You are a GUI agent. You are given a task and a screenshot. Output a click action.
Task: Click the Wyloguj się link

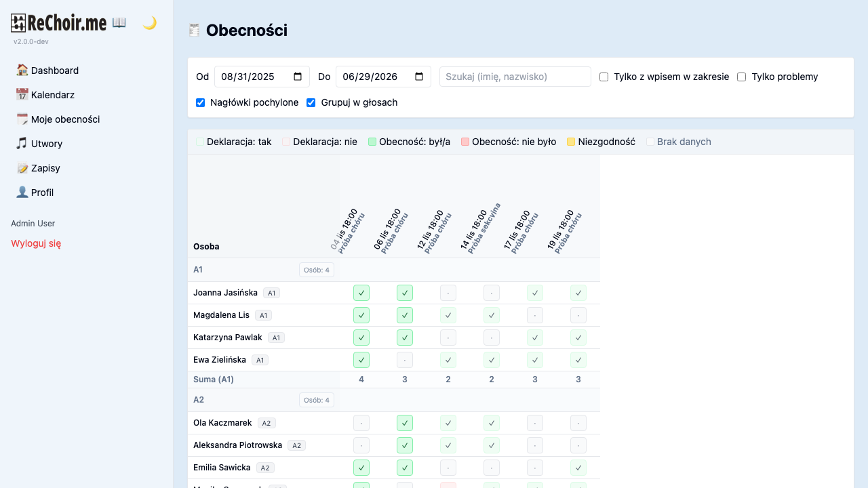click(x=36, y=243)
